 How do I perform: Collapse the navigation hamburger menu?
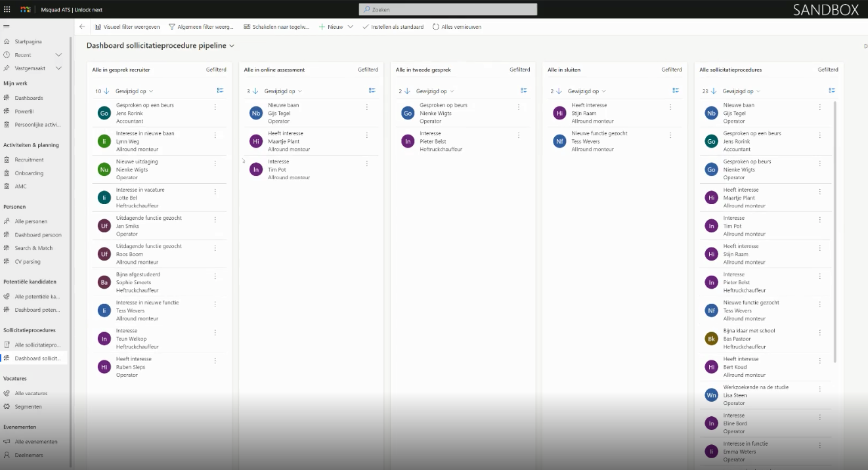(x=7, y=26)
